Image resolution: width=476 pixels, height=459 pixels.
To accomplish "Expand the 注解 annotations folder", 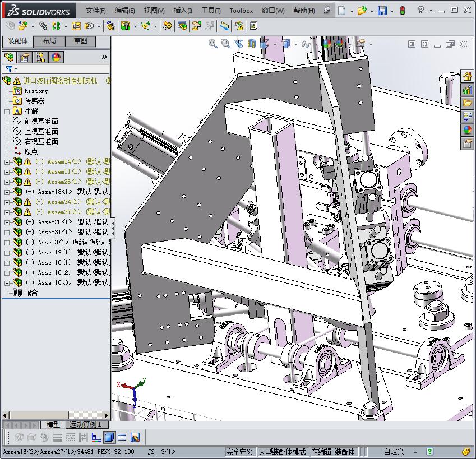I will point(7,111).
